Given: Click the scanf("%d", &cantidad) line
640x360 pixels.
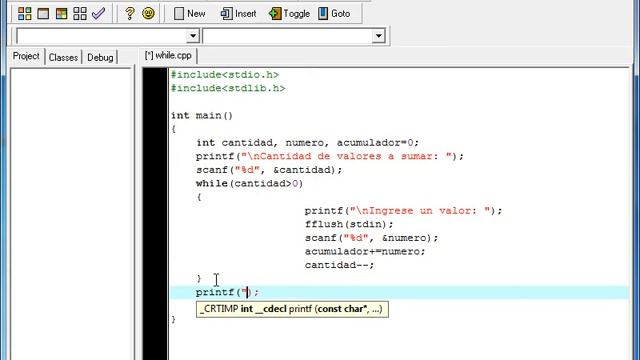Looking at the screenshot, I should click(x=269, y=170).
